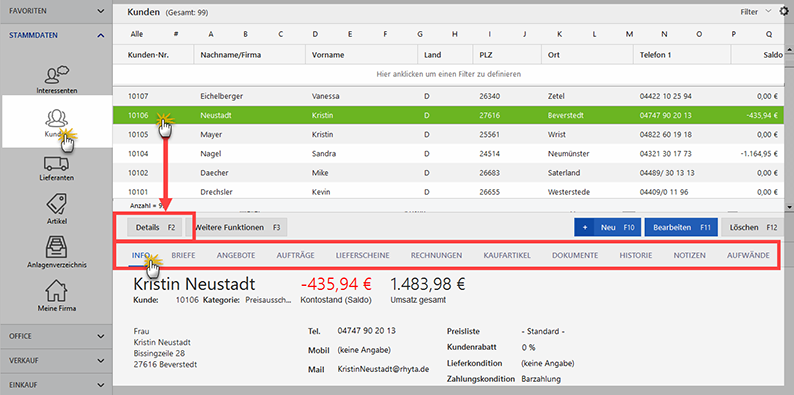The height and width of the screenshot is (395, 794).
Task: Expand the FAVORITEN section
Action: 56,11
